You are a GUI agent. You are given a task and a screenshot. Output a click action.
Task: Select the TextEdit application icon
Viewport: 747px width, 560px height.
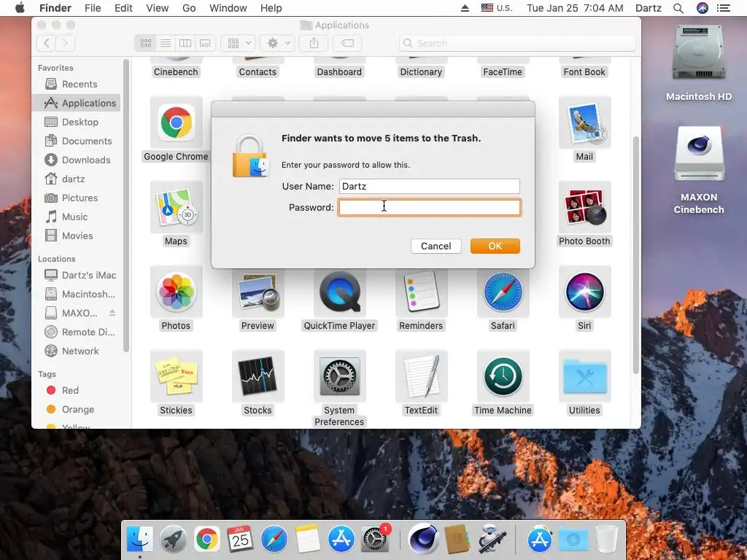point(421,376)
